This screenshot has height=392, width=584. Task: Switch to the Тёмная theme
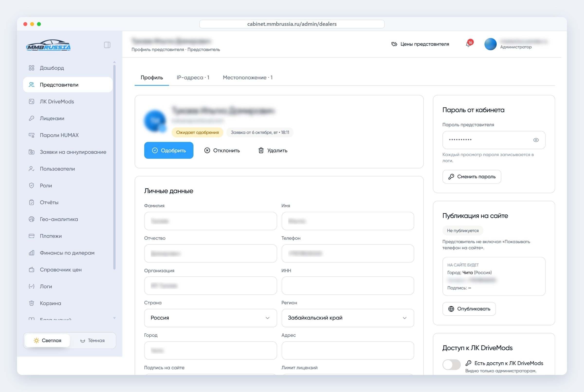[92, 340]
